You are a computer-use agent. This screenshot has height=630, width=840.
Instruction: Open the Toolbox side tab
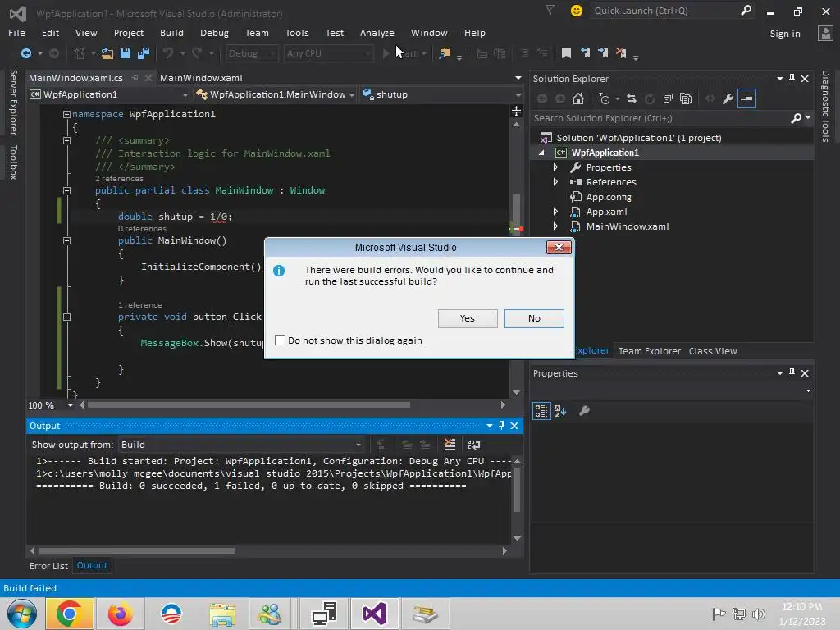click(13, 162)
